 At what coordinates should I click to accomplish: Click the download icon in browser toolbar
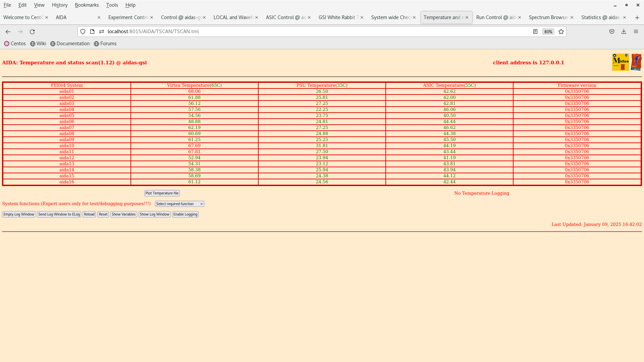(624, 32)
